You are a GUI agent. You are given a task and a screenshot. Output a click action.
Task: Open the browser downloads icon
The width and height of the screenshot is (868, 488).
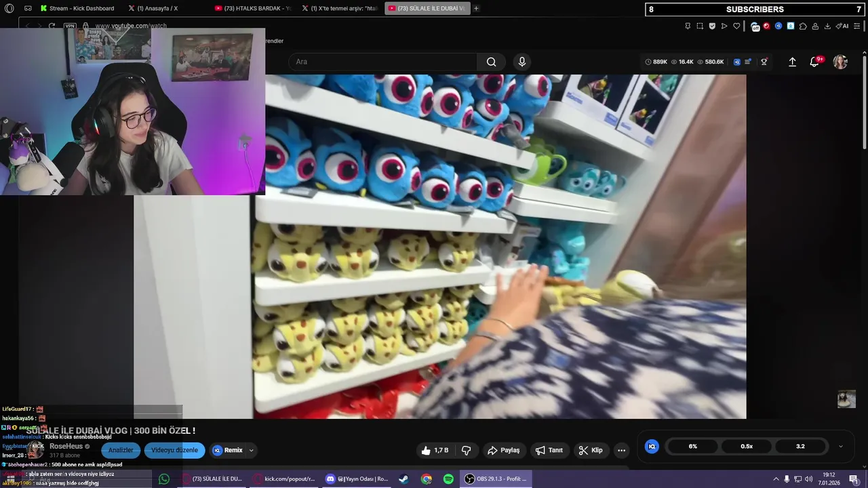click(827, 26)
